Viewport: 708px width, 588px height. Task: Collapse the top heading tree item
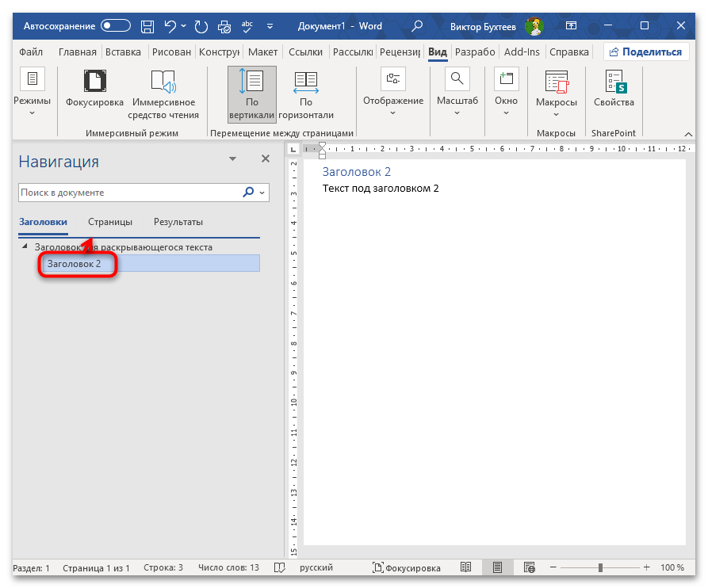tap(25, 246)
